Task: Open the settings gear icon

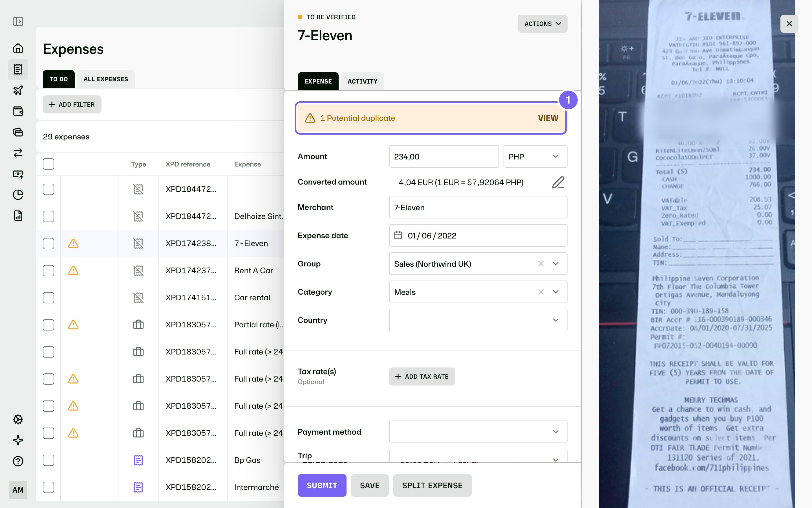Action: pyautogui.click(x=18, y=419)
